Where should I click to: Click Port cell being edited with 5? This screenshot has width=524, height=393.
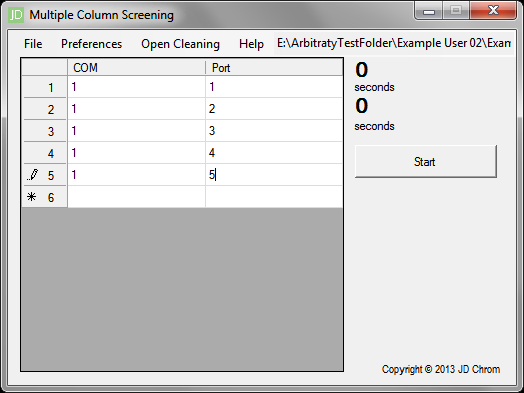pyautogui.click(x=274, y=175)
